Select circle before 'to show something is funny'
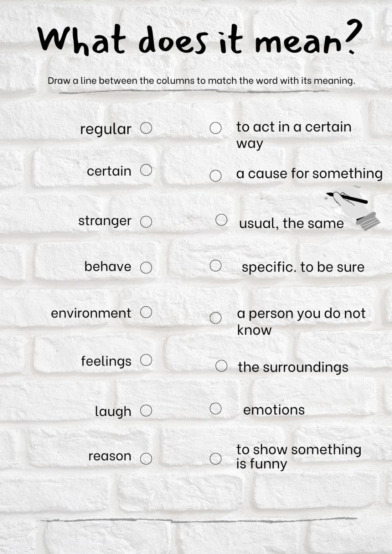 pos(216,459)
